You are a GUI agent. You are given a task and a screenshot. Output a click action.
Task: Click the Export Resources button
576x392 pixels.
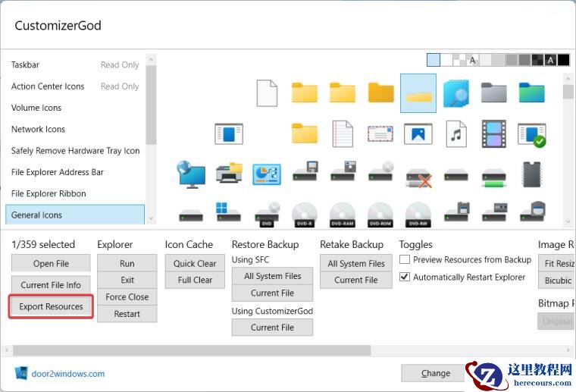point(52,306)
